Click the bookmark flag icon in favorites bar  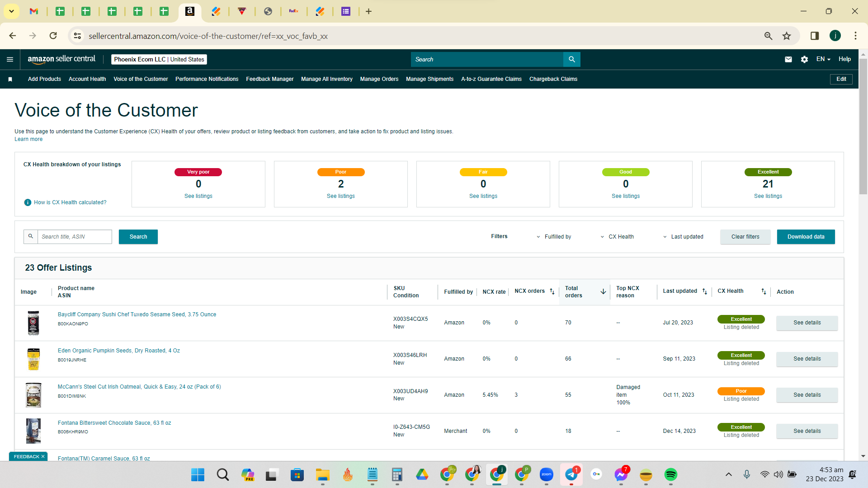point(10,79)
